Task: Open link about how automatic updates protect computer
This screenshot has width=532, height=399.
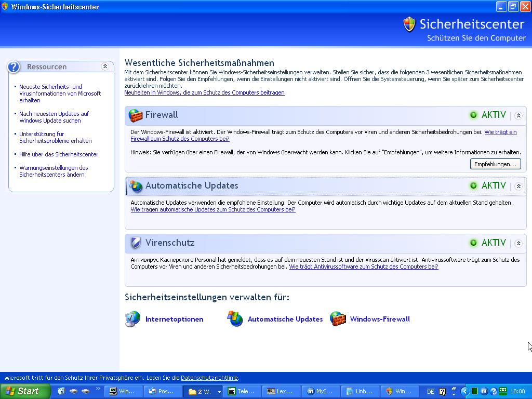Action: [213, 210]
